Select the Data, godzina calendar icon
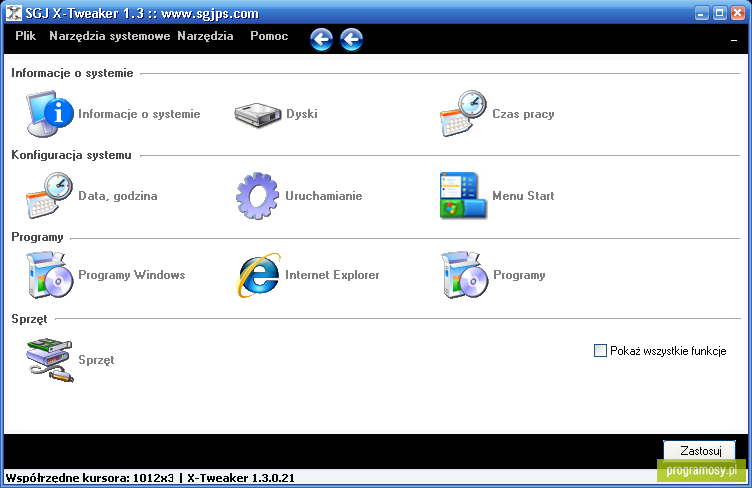Screen dimensions: 752x488 (49, 196)
